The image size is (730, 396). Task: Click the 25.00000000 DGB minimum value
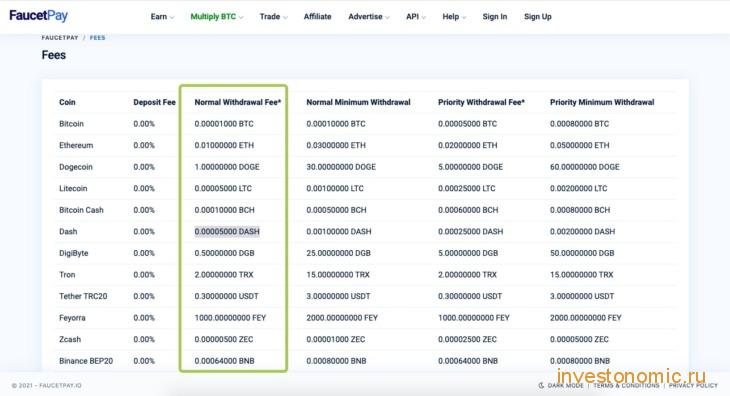point(338,253)
